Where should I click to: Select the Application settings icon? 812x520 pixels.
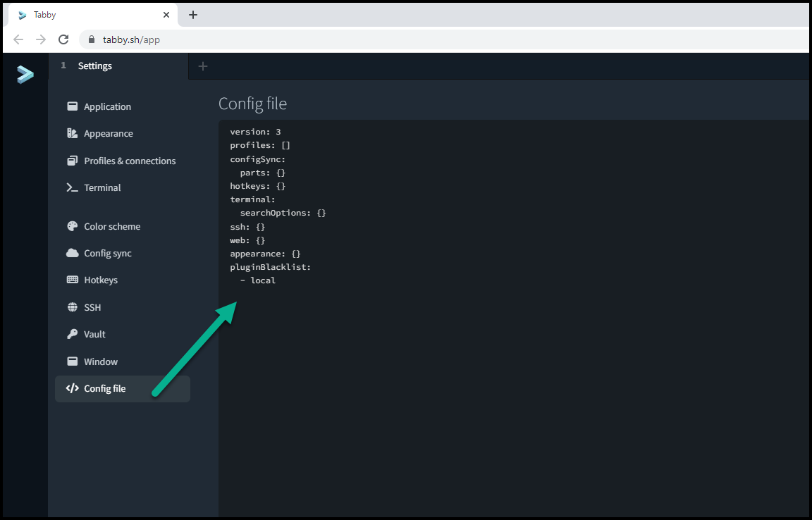73,106
